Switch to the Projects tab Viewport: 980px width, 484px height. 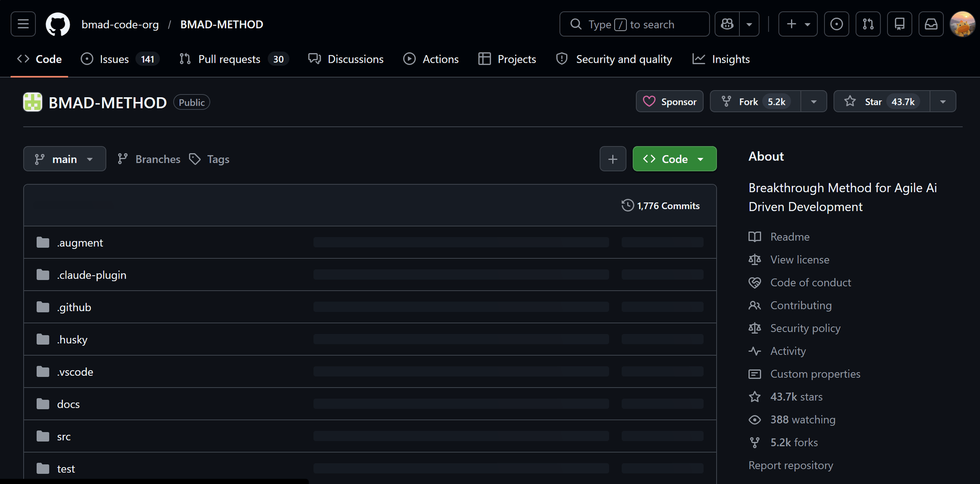[x=507, y=59]
